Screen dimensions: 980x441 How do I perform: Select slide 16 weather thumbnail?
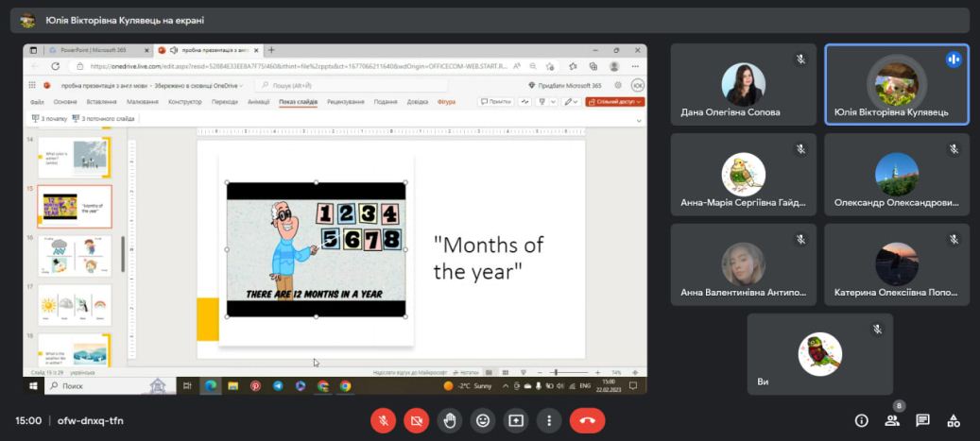coord(75,256)
